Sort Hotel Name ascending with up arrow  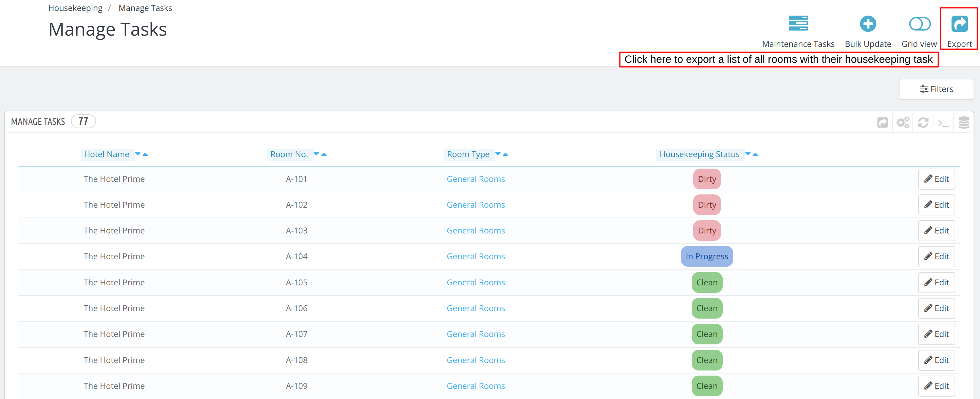pos(145,154)
